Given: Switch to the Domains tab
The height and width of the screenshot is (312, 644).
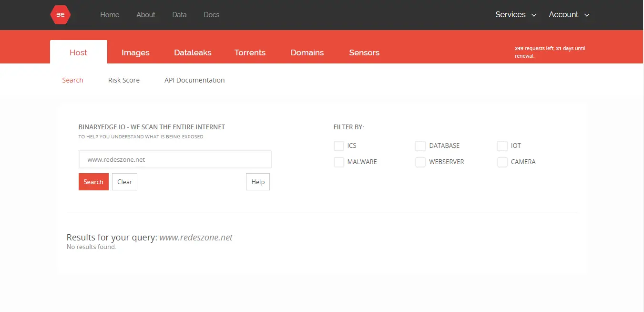Looking at the screenshot, I should [x=307, y=52].
